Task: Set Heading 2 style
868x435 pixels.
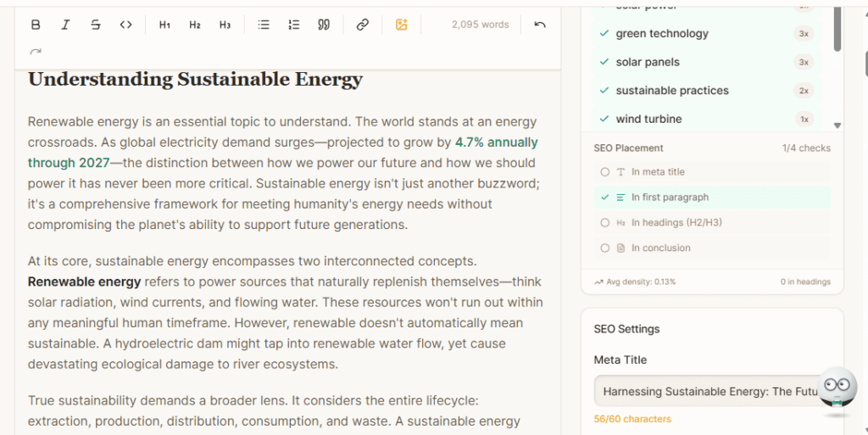Action: point(195,25)
